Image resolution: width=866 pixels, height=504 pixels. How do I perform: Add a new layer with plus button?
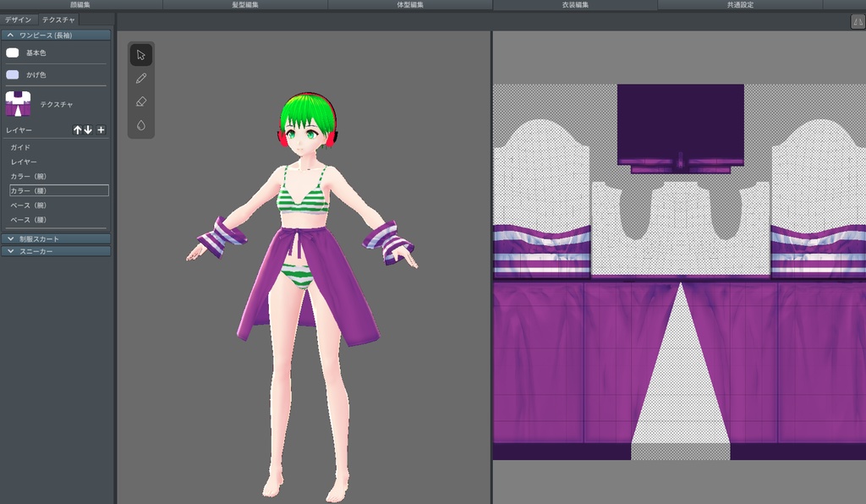(x=101, y=130)
